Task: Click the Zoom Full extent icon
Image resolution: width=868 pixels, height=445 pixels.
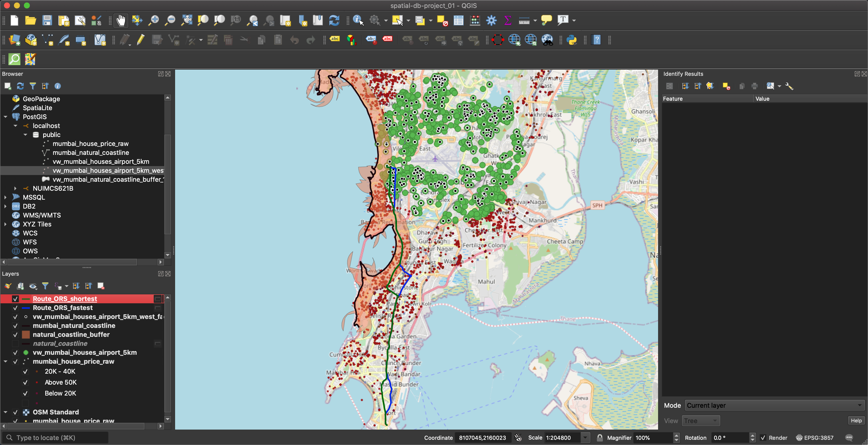Action: 187,21
